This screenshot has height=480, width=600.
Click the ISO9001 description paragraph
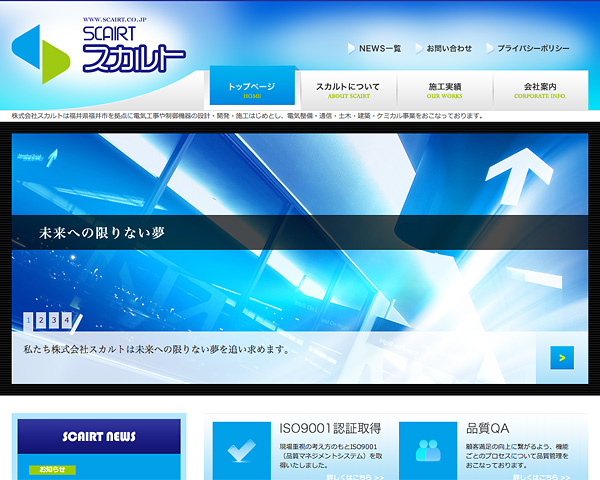[x=331, y=456]
